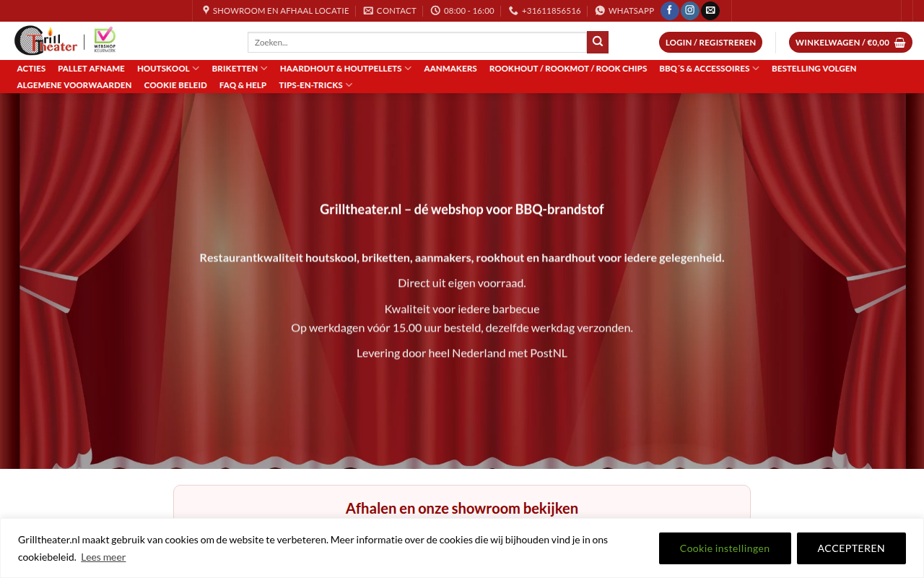Follow the Lees meer link
Screen dimensions: 924x578
tap(103, 557)
